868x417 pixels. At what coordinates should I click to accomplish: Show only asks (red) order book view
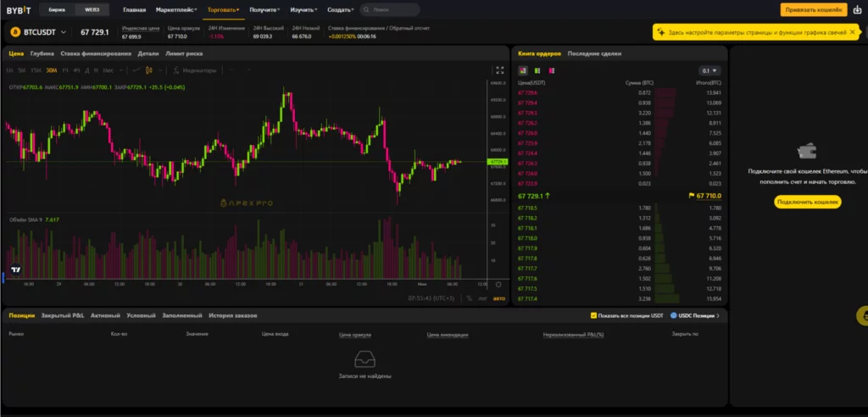[551, 70]
